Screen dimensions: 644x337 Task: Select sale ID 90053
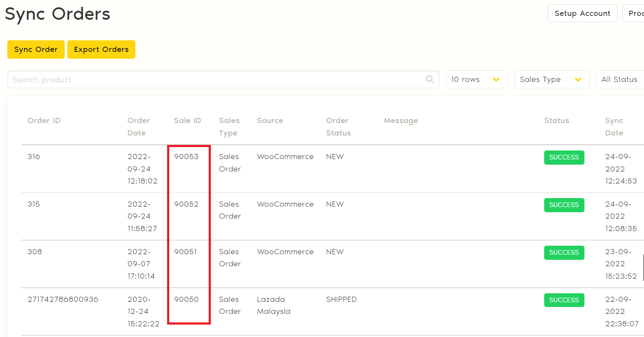click(186, 156)
